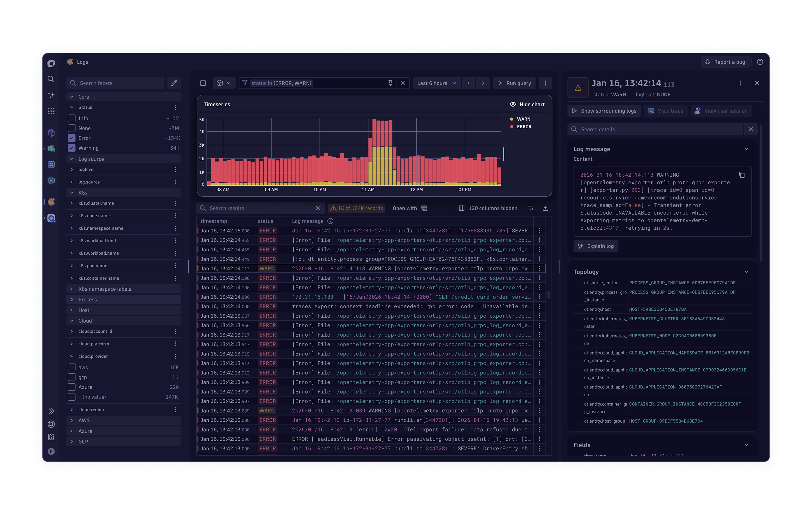Check the Info status checkbox

click(72, 118)
